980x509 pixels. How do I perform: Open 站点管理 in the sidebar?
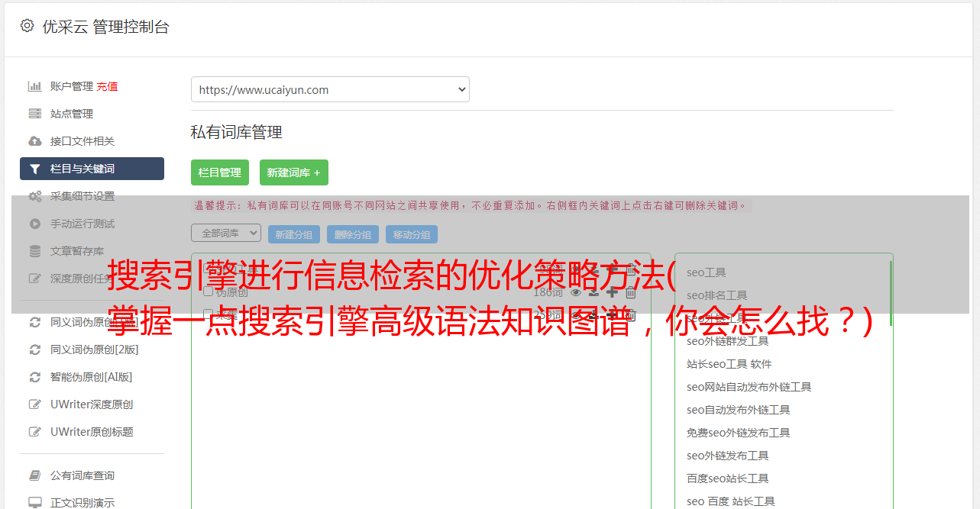tap(72, 114)
